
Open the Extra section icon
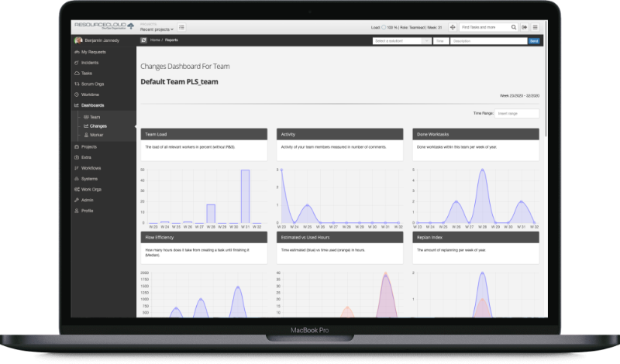point(77,158)
